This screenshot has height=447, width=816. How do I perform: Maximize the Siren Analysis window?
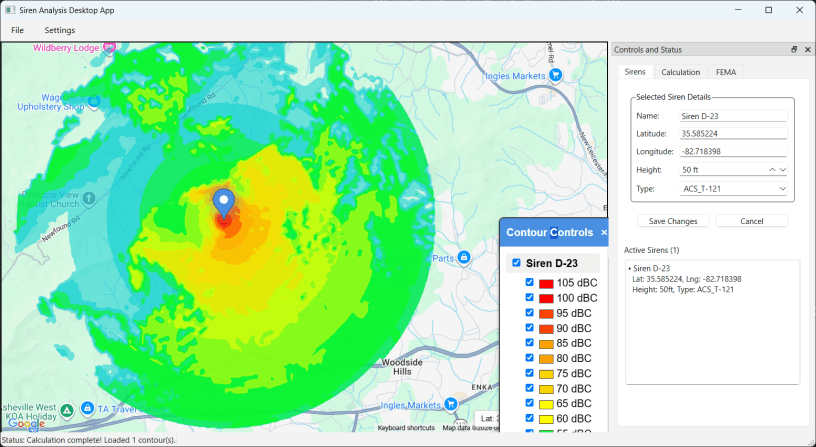pos(769,10)
